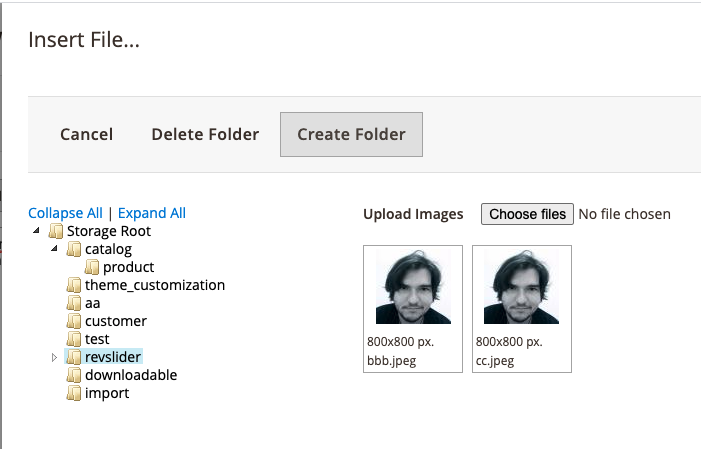This screenshot has height=449, width=701.
Task: Click the No file chosen text
Action: [625, 214]
